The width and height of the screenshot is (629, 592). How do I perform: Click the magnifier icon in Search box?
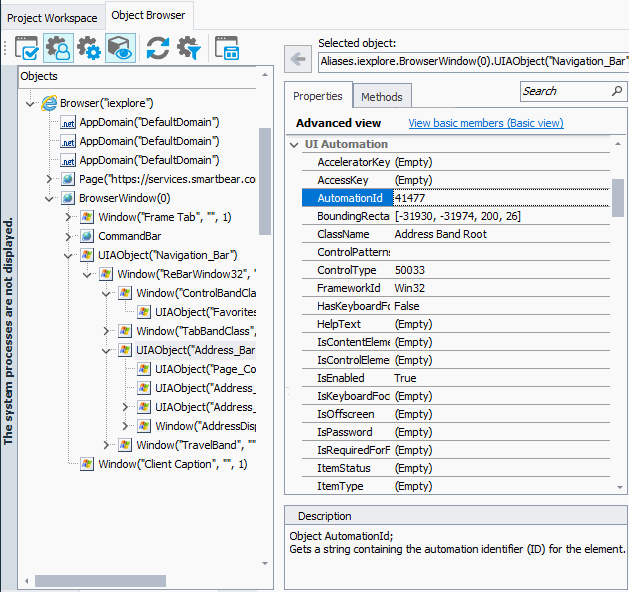616,91
